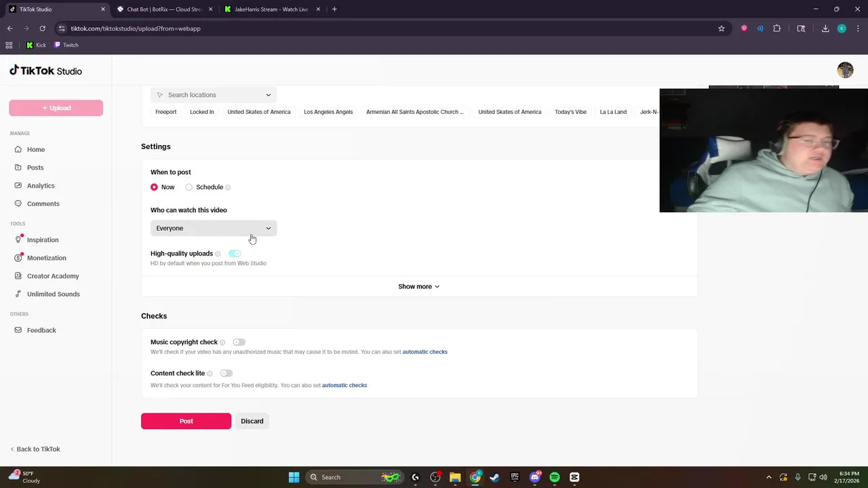Open Steam from the taskbar

(x=495, y=477)
